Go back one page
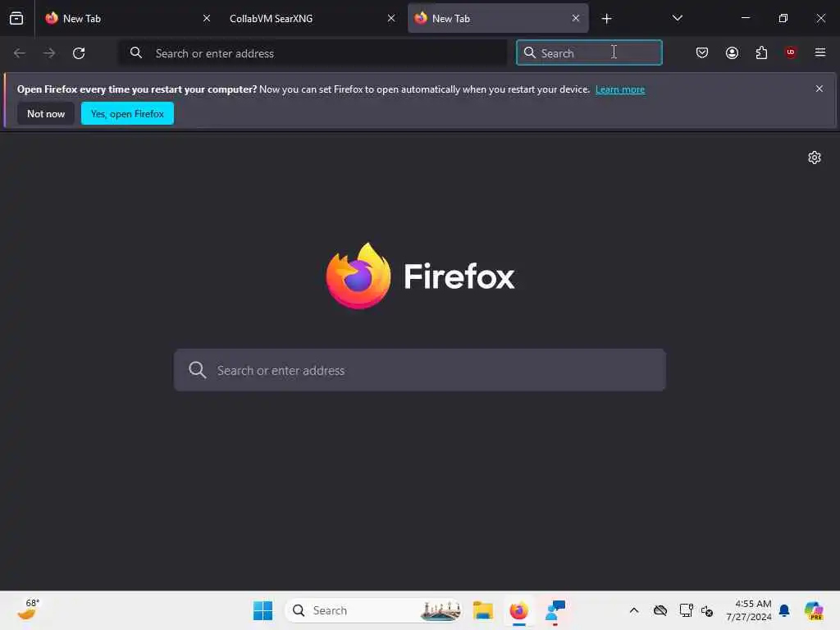Screen dimensions: 840x630 [20, 53]
